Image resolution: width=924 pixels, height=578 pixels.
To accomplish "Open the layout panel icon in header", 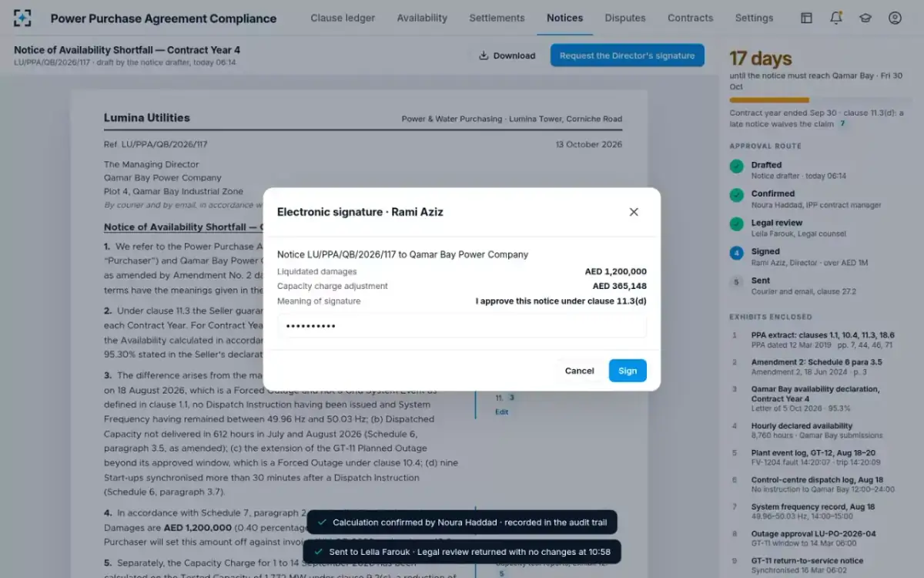I will point(806,18).
